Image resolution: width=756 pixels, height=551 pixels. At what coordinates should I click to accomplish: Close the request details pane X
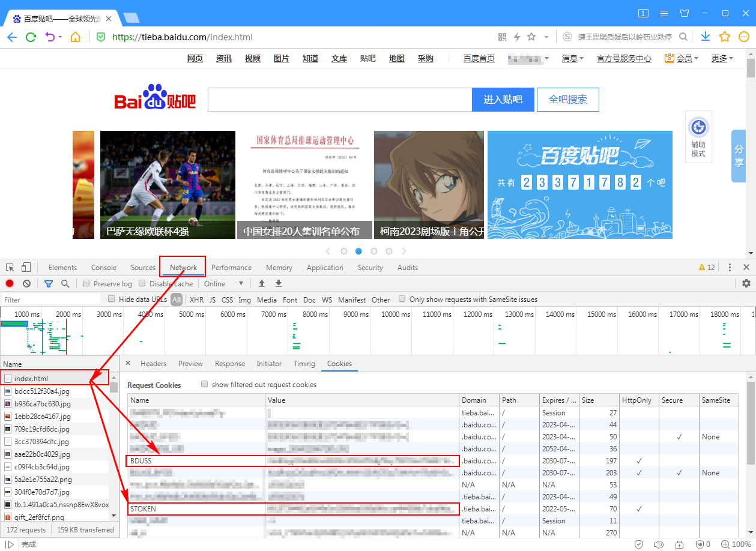[127, 363]
